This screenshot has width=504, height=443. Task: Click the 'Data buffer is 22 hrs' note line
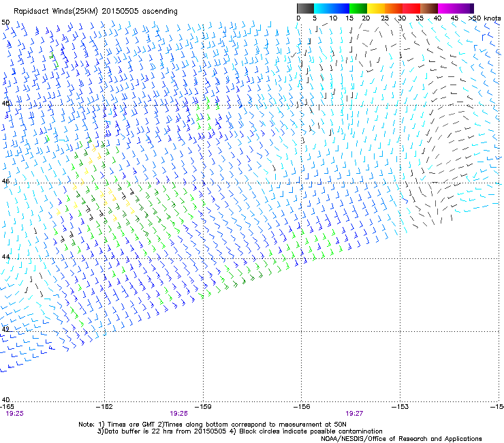[x=240, y=431]
